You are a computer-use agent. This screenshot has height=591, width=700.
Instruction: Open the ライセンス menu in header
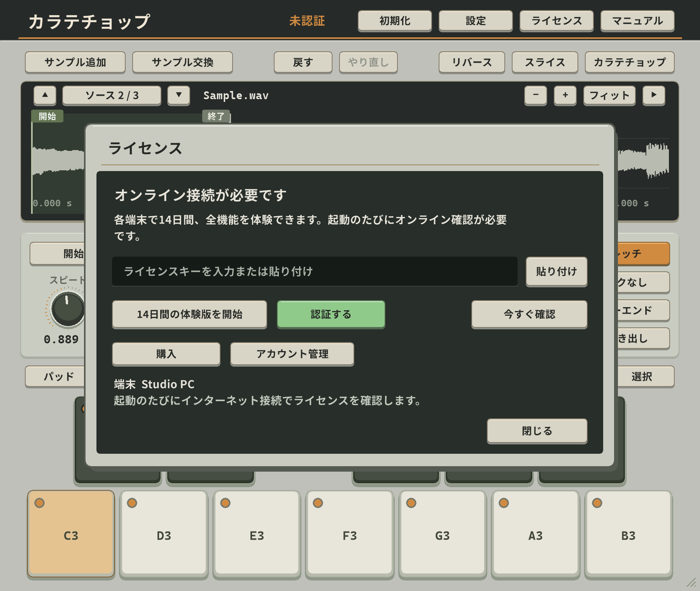click(556, 21)
